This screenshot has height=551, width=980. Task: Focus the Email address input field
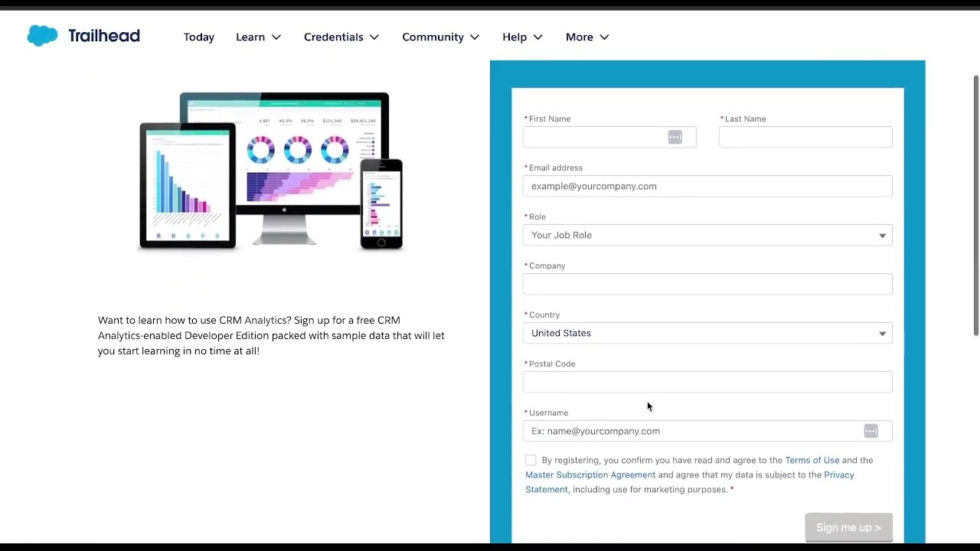click(707, 186)
